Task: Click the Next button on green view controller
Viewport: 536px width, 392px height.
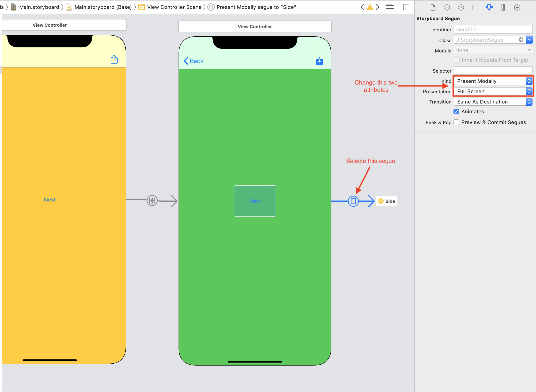Action: pyautogui.click(x=254, y=201)
